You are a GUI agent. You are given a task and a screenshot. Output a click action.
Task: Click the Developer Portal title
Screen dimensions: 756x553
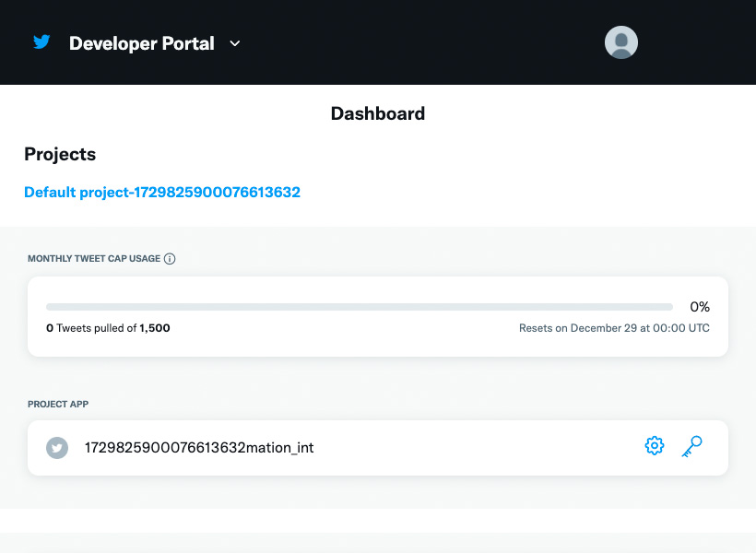click(142, 43)
